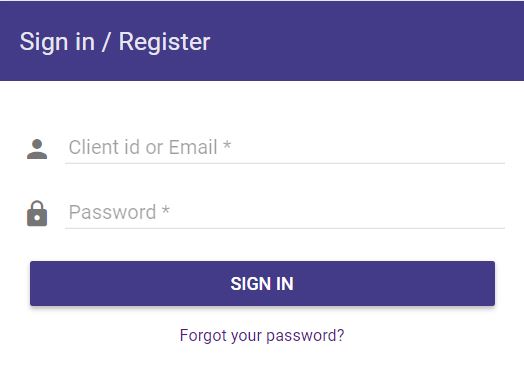Click the asterisk after Client id or Email

(227, 145)
